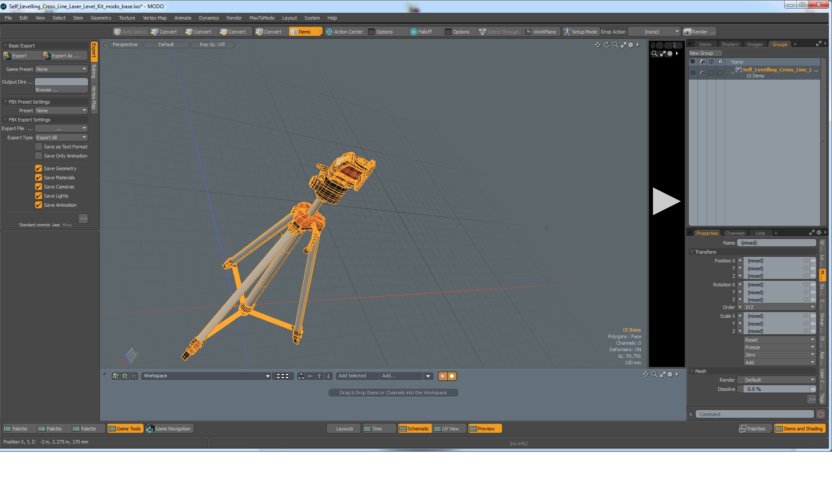
Task: Click the Render button icon
Action: (687, 32)
